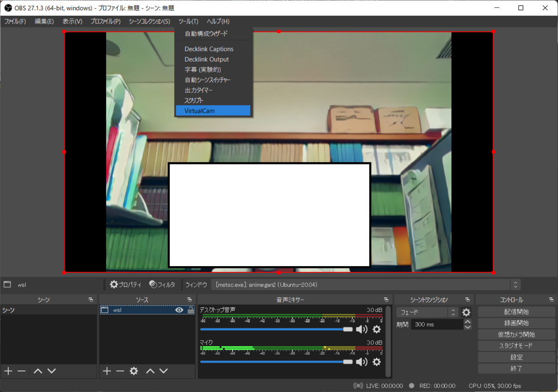558x392 pixels.
Task: Open the ヘルプ(H) menu
Action: click(218, 21)
